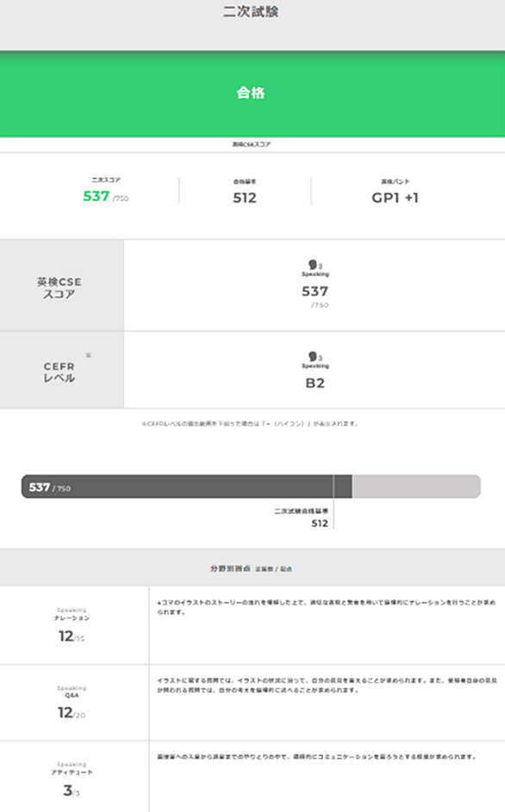Select the アティチュード 3/3 score cell

[74, 777]
